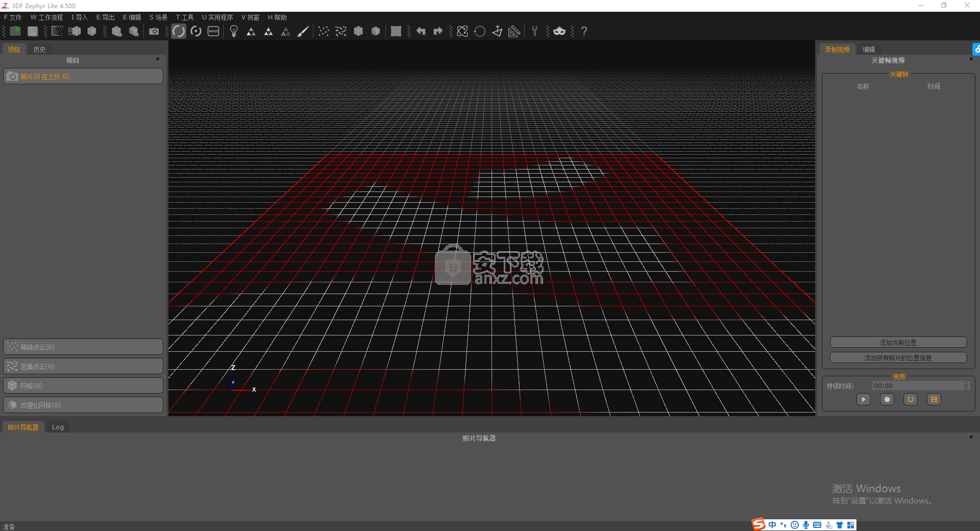
Task: Switch to the 历史 tab
Action: [39, 50]
